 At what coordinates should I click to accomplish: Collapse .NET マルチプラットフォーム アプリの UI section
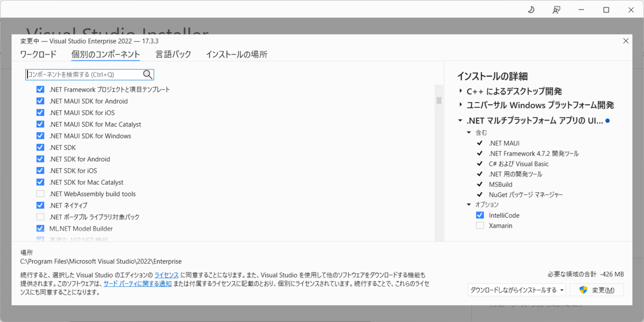(461, 121)
